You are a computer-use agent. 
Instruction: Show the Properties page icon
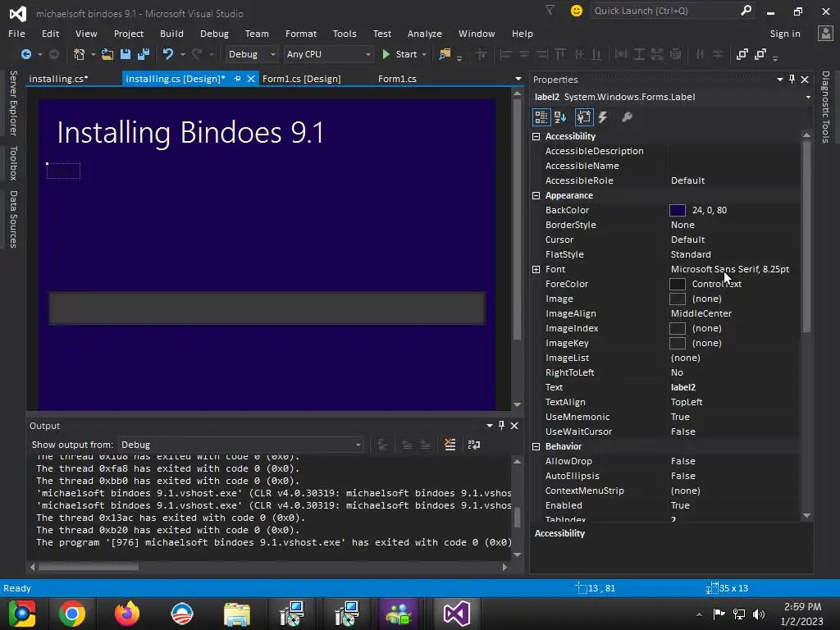click(x=584, y=116)
